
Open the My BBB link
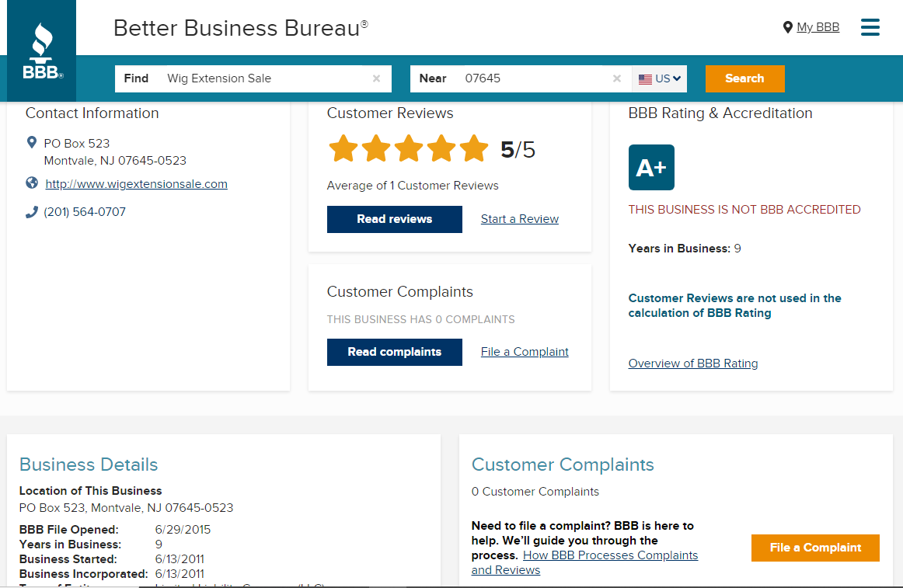click(818, 27)
